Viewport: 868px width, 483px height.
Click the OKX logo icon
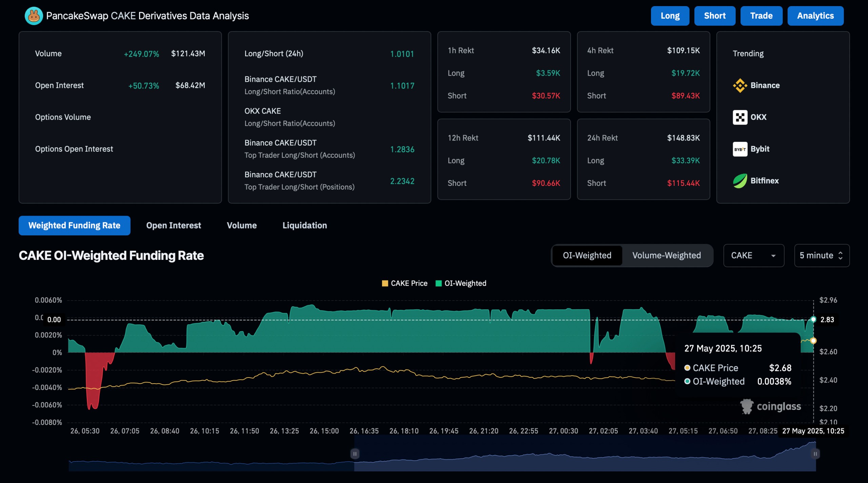(740, 117)
